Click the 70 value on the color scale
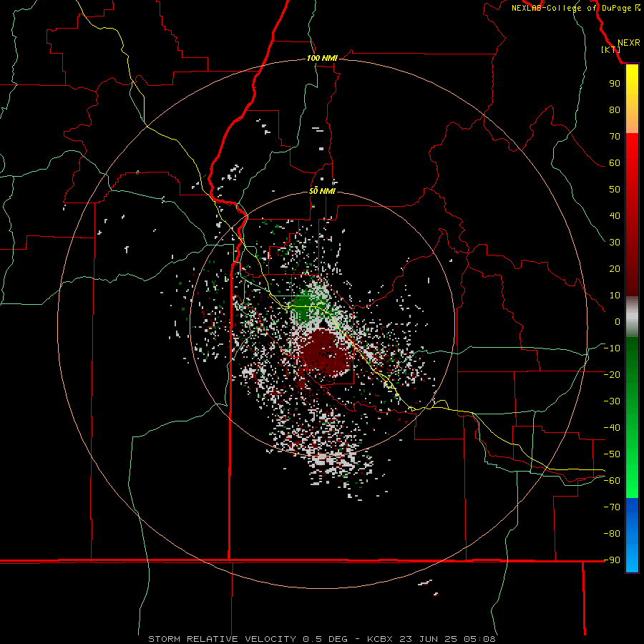644x644 pixels. coord(615,137)
